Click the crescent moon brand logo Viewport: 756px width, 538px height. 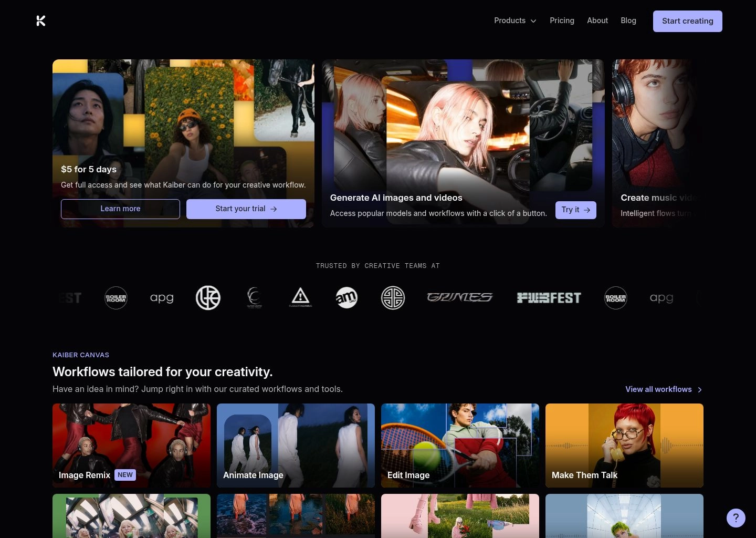coord(254,298)
